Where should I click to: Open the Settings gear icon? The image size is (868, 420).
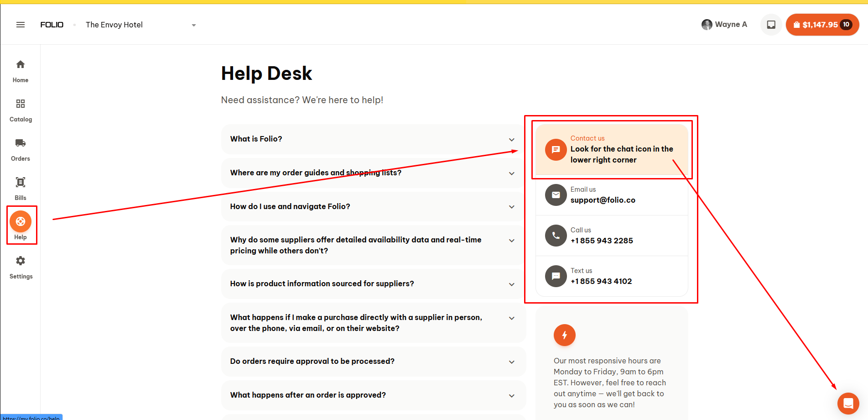tap(21, 261)
